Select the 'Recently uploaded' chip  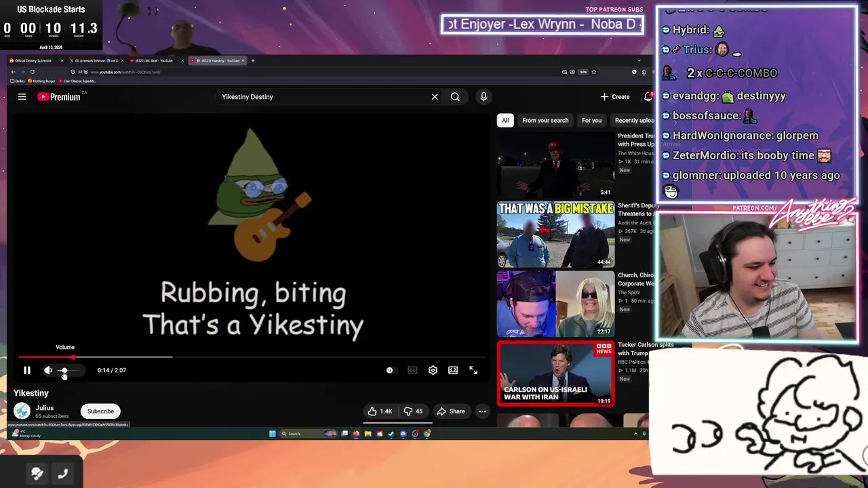[x=633, y=121]
